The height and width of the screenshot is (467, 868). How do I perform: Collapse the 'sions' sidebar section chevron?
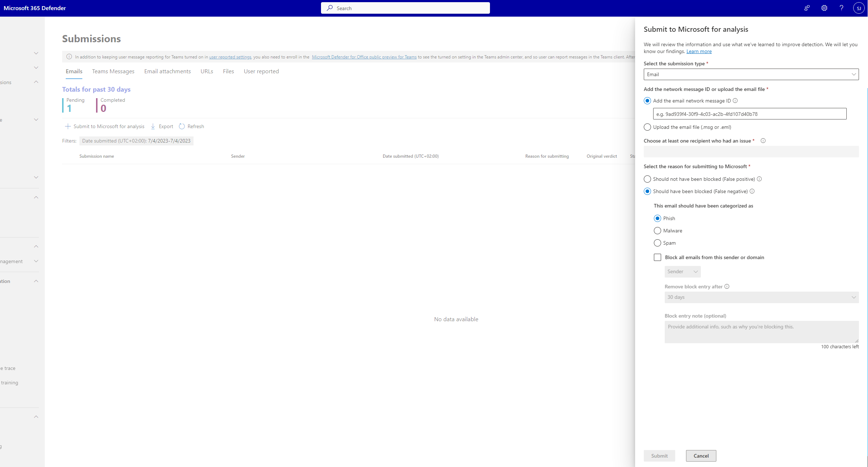point(36,82)
